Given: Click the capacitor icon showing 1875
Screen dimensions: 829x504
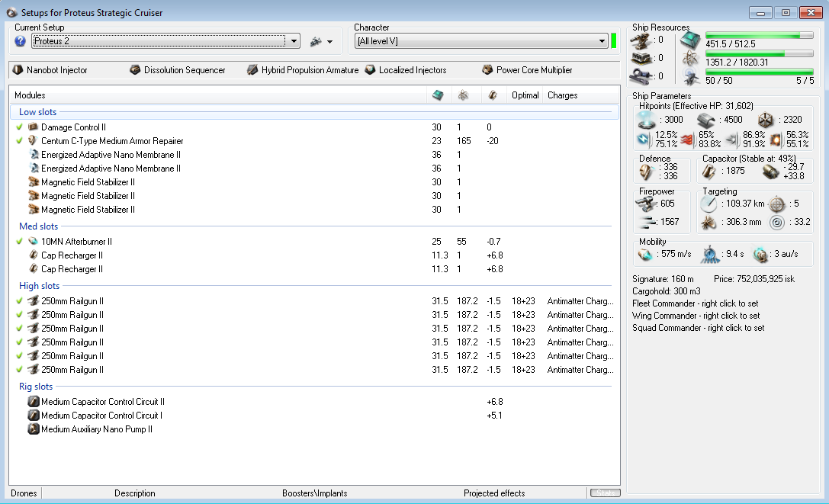Looking at the screenshot, I should coord(709,171).
